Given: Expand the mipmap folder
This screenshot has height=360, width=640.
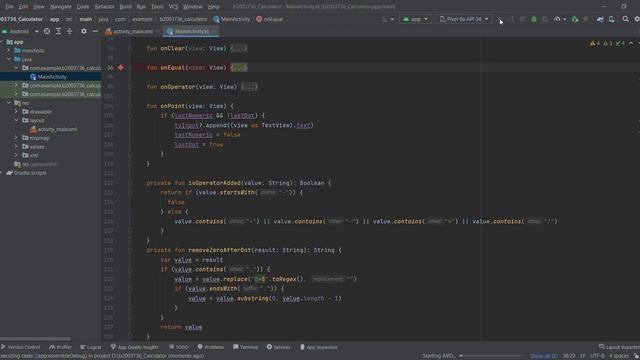Looking at the screenshot, I should (x=16, y=138).
